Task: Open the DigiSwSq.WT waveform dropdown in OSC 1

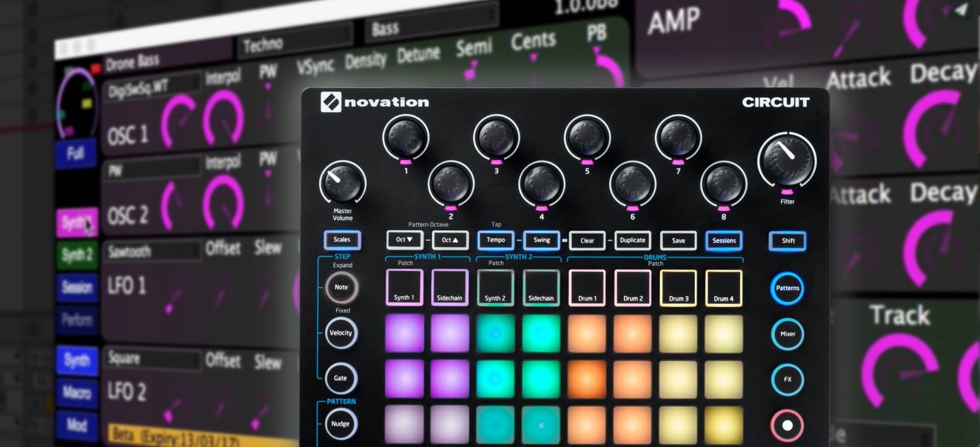Action: pos(152,87)
